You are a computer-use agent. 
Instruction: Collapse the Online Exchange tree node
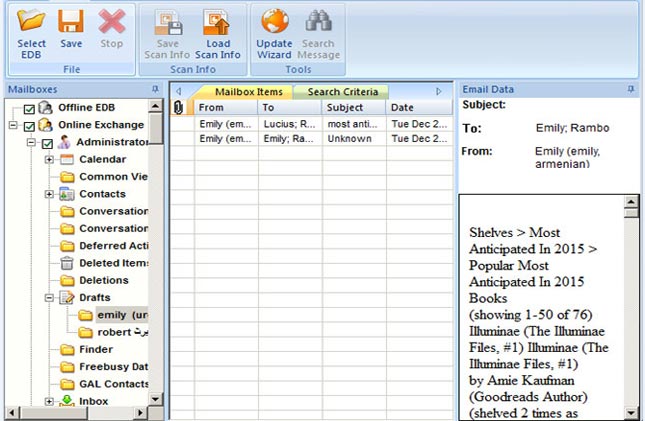(x=13, y=125)
